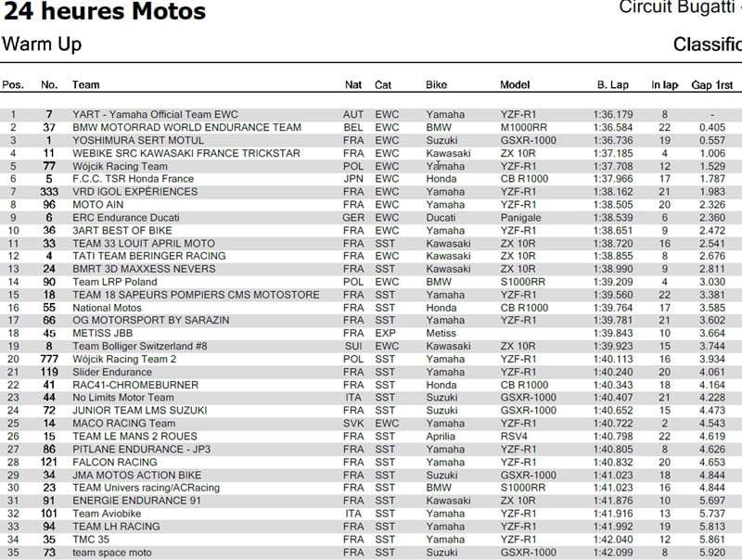Select the Model column header

[x=515, y=85]
